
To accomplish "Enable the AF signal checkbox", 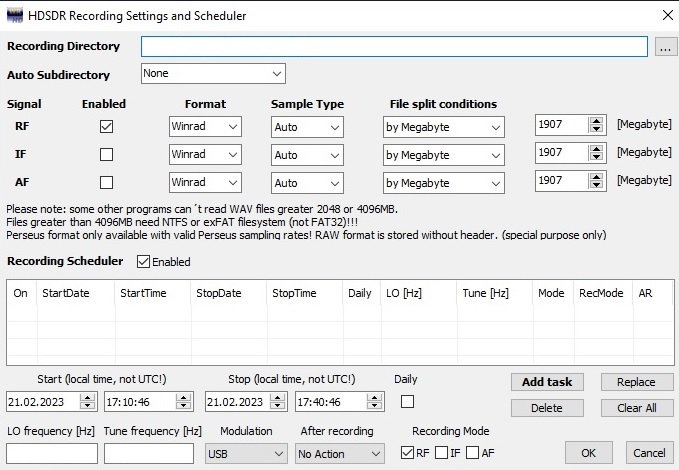I will (x=106, y=182).
